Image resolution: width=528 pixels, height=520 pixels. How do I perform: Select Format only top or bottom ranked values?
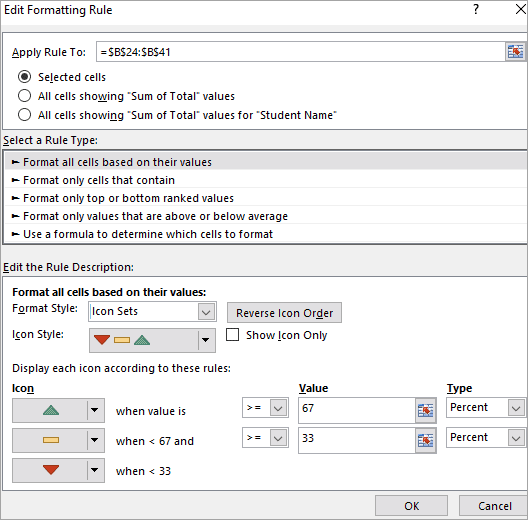coord(266,198)
